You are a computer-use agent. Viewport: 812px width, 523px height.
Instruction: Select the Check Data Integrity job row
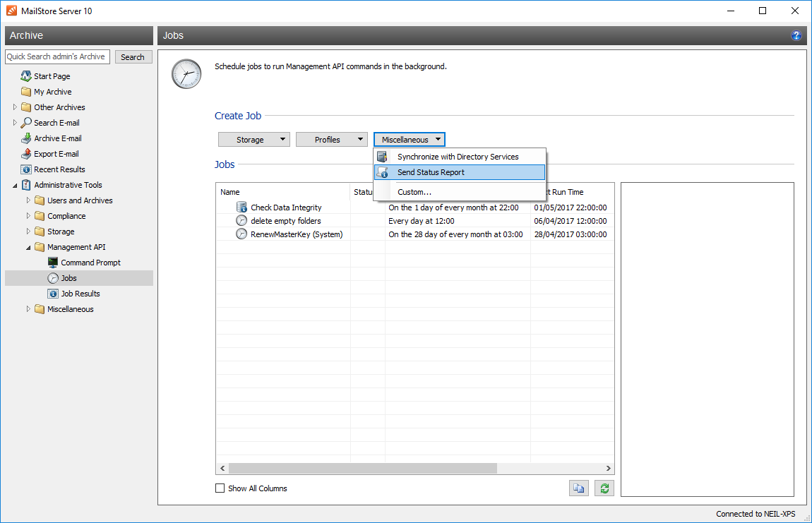tap(414, 207)
